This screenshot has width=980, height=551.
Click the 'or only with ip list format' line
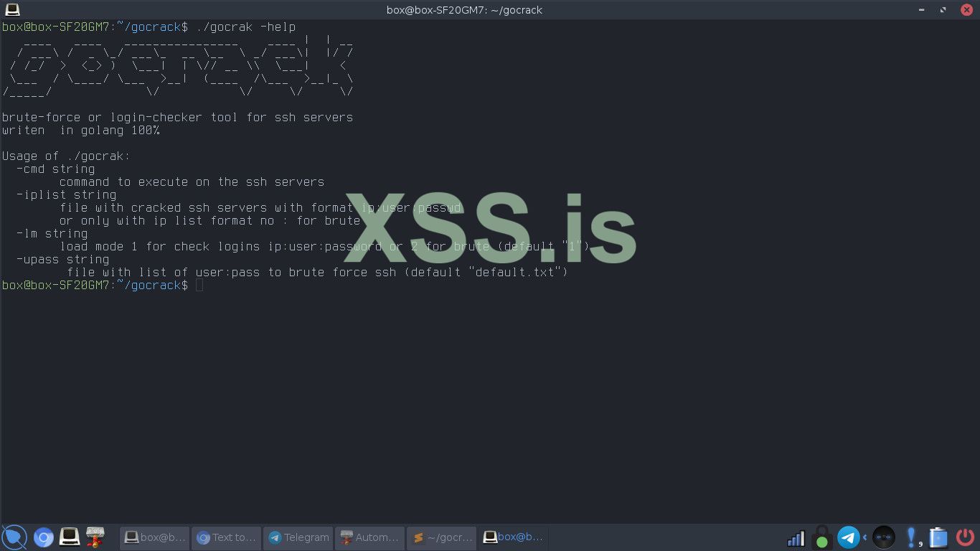[x=209, y=221]
